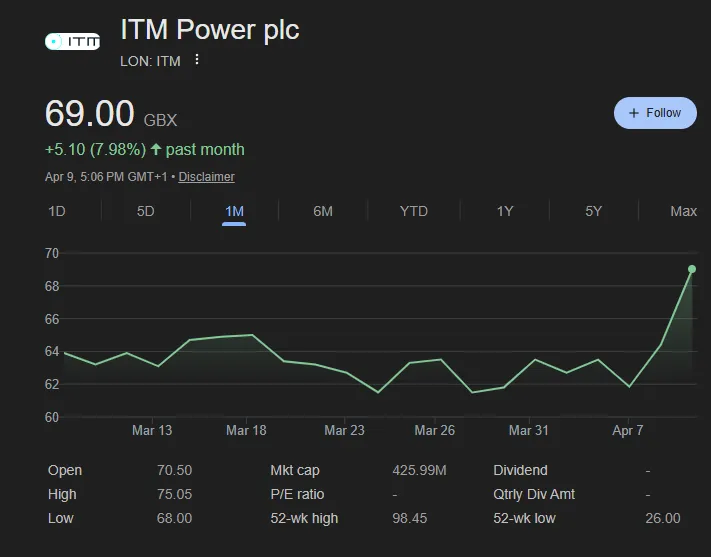Switch to the 5Y chart range
Screen dimensions: 711x557
pyautogui.click(x=593, y=211)
